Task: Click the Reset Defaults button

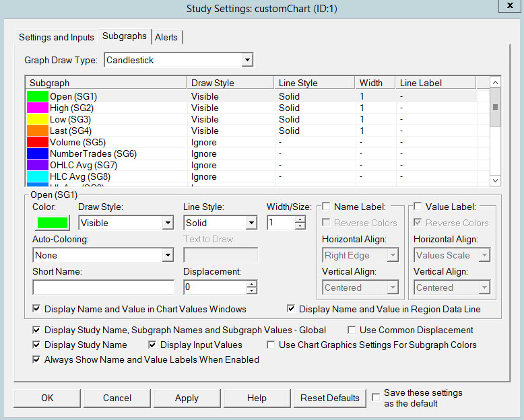Action: tap(330, 398)
